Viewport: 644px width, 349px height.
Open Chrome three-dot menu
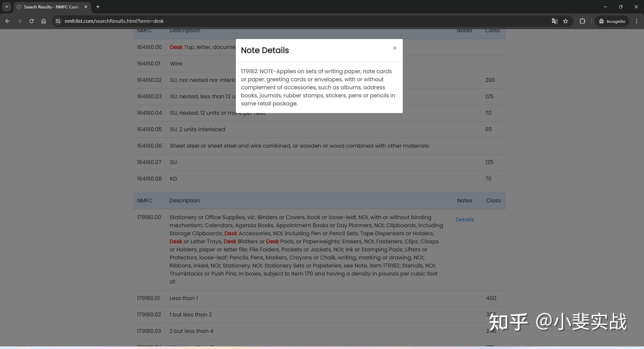(x=637, y=21)
